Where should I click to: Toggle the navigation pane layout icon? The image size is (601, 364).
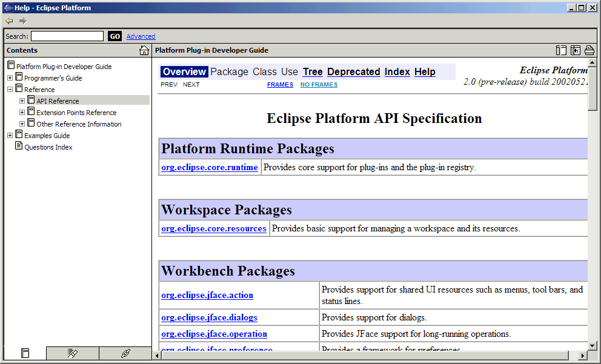[561, 50]
